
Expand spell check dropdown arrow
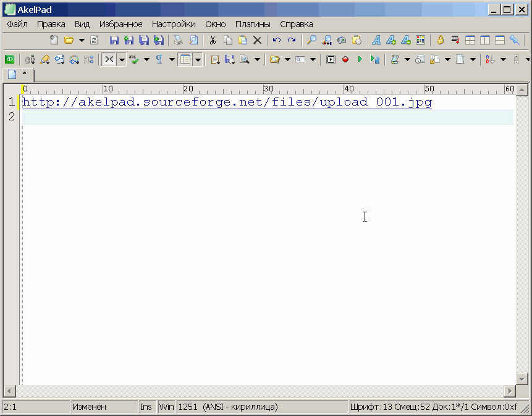147,60
